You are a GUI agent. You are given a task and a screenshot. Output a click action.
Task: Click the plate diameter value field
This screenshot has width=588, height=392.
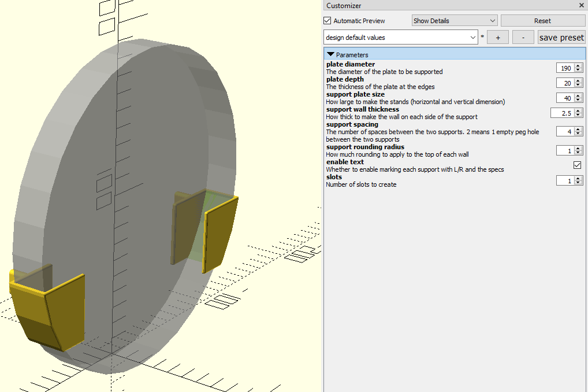(x=564, y=68)
